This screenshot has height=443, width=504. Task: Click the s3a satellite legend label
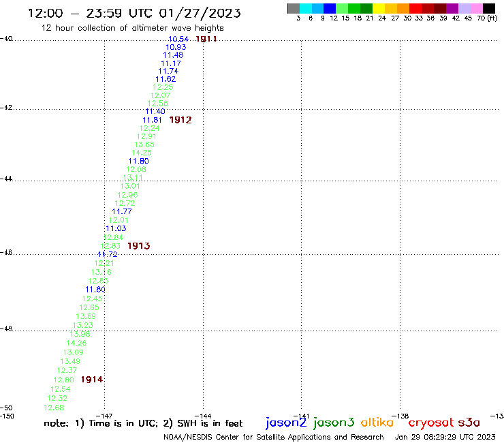[469, 423]
